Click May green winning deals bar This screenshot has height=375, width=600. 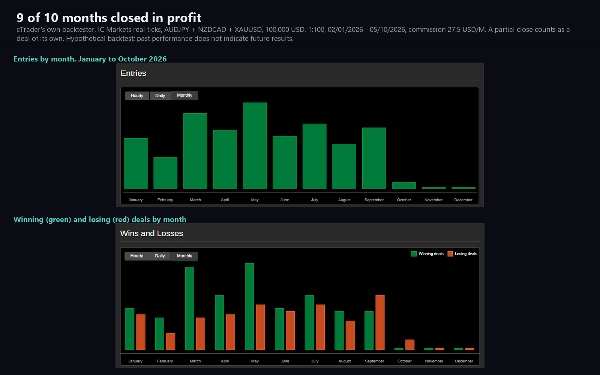(x=249, y=307)
